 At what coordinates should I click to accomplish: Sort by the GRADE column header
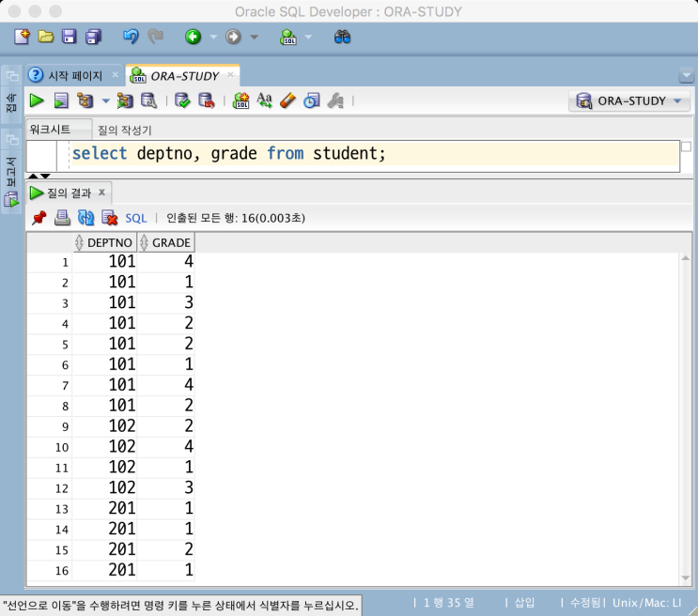pos(166,242)
